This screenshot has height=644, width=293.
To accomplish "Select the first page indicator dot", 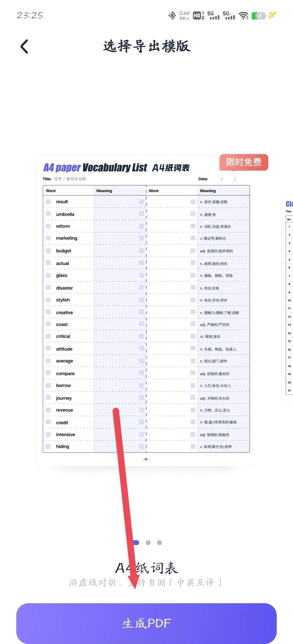I will (136, 543).
